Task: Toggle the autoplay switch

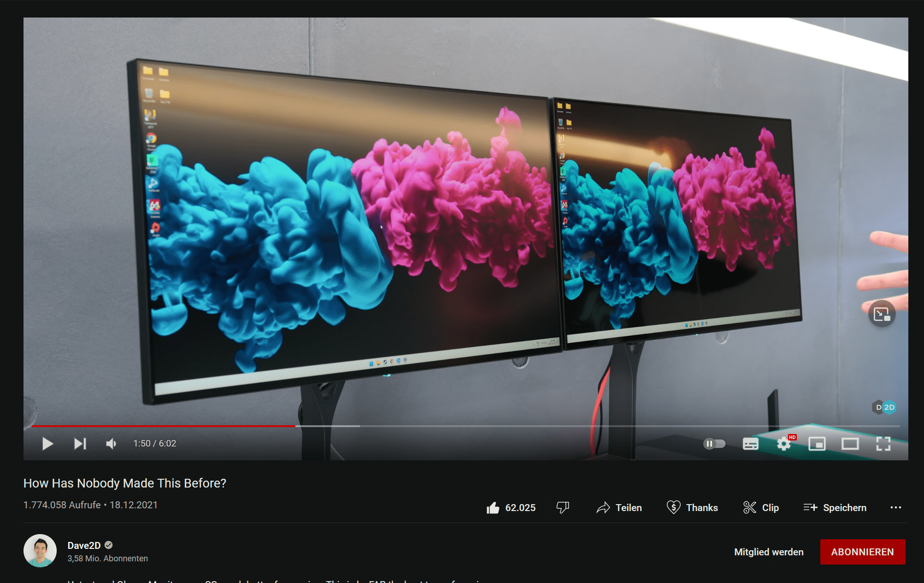Action: point(714,444)
